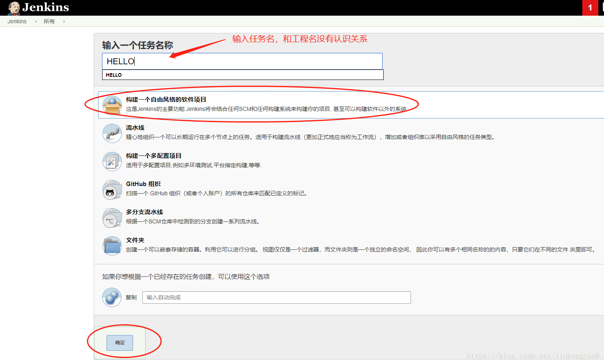Open the red notification badge showing 1
604x364 pixels.
pyautogui.click(x=590, y=8)
